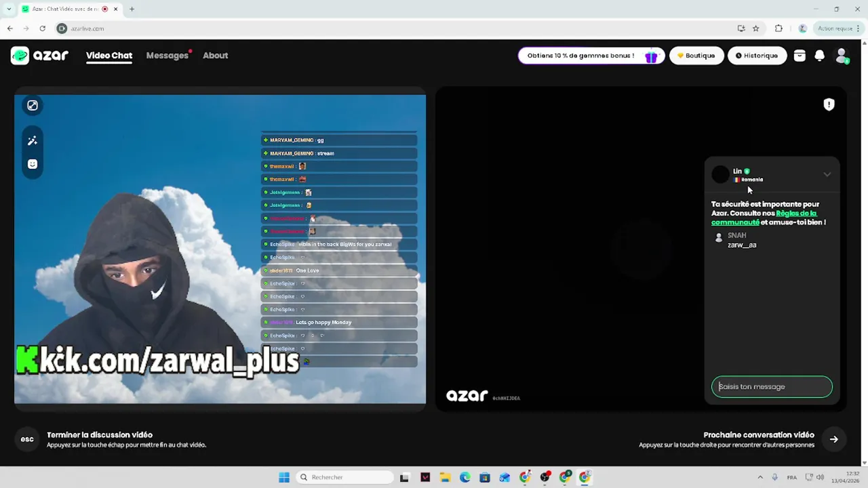Image resolution: width=868 pixels, height=488 pixels.
Task: Bookmark this page with the star icon
Action: click(x=755, y=28)
